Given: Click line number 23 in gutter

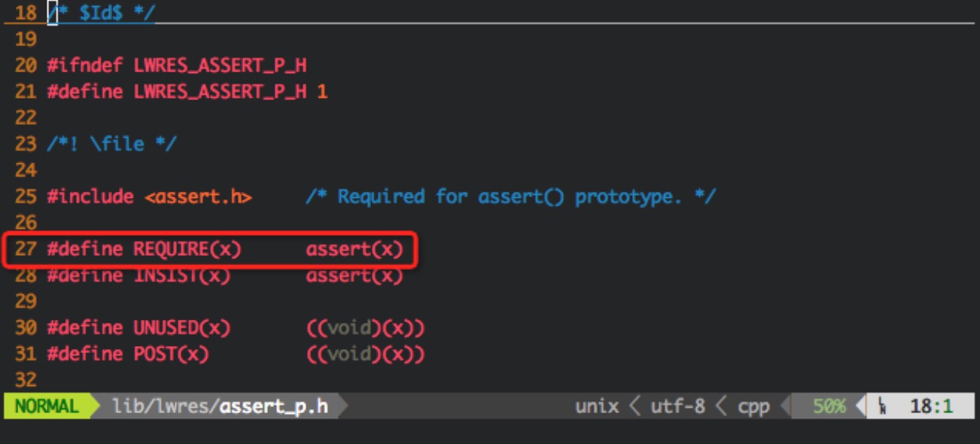Looking at the screenshot, I should pyautogui.click(x=26, y=144).
